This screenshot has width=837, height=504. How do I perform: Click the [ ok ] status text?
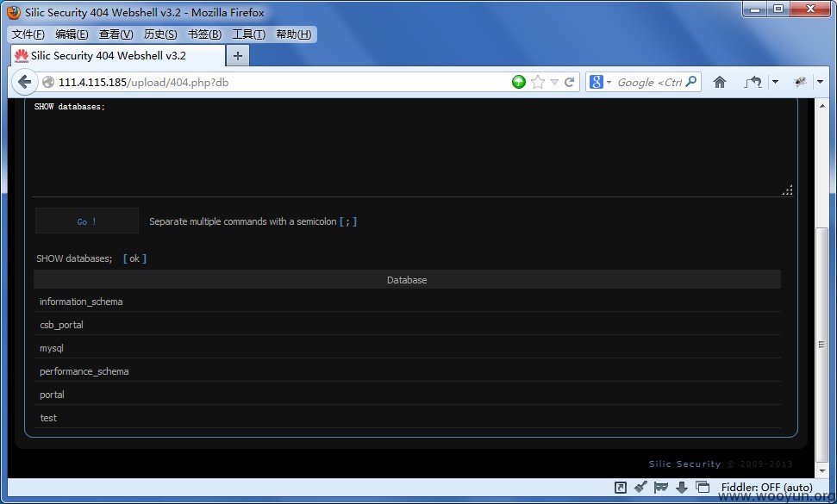coord(134,258)
